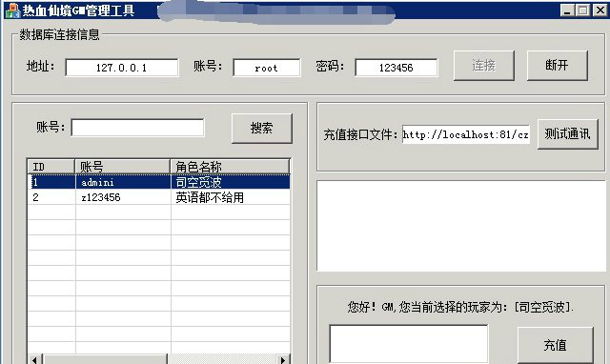
Task: Select the role name 司空觅波 cell
Action: pyautogui.click(x=231, y=182)
